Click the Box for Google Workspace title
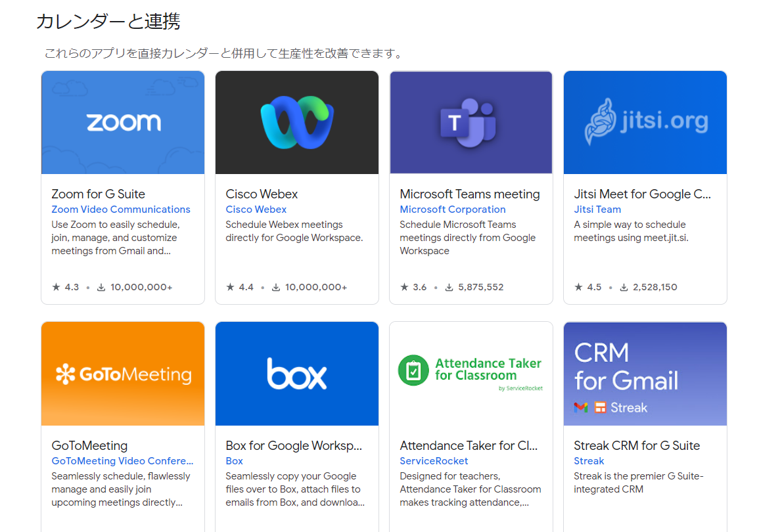 coord(294,445)
